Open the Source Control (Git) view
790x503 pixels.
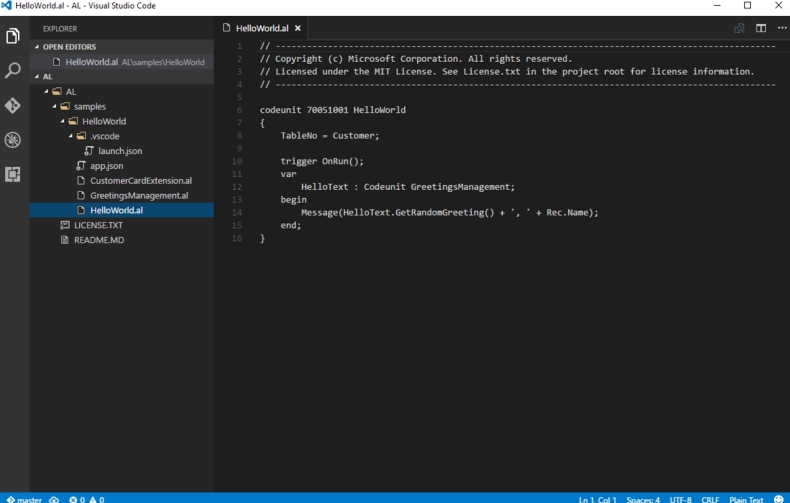(13, 106)
